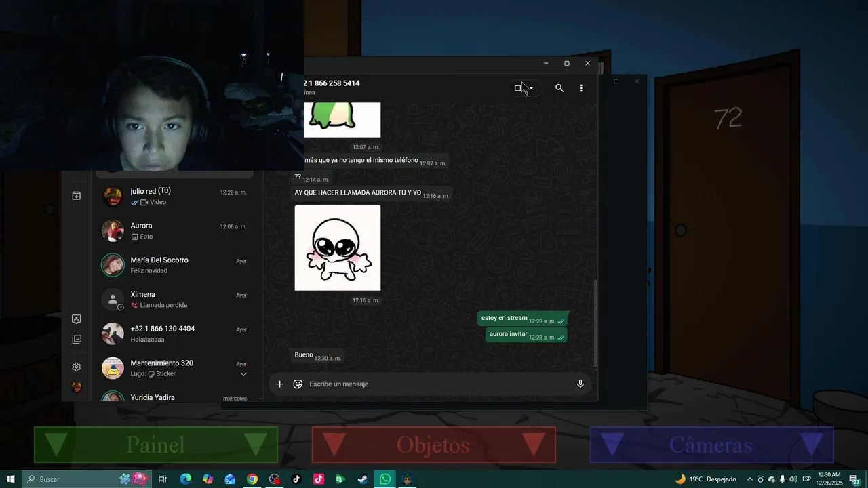Viewport: 868px width, 488px height.
Task: Open your profile picture in sidebar
Action: [x=77, y=387]
